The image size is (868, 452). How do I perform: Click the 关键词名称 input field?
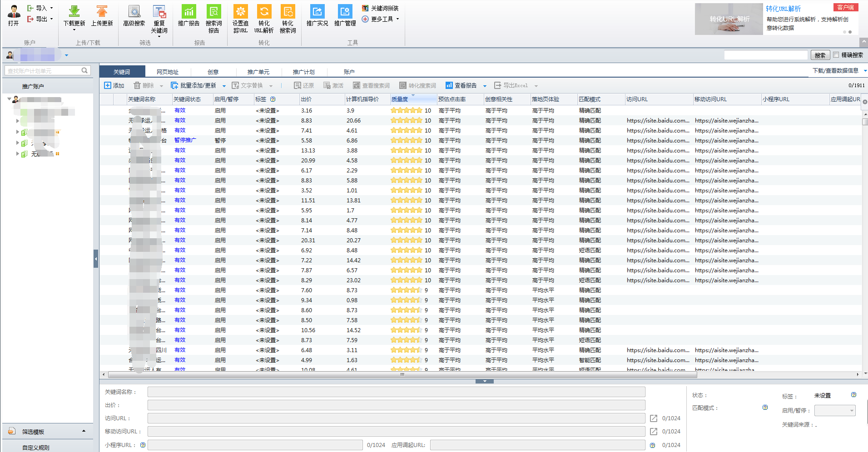click(x=396, y=392)
